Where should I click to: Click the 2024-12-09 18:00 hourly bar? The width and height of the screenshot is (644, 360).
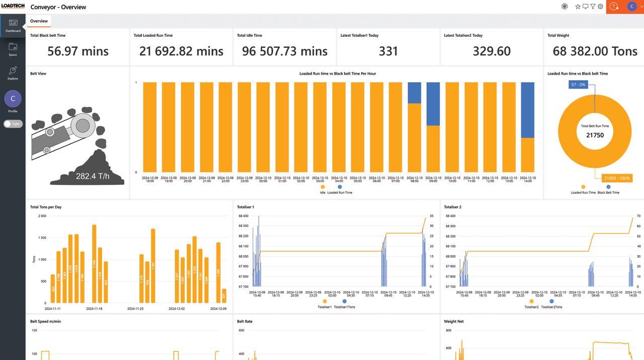[150, 127]
